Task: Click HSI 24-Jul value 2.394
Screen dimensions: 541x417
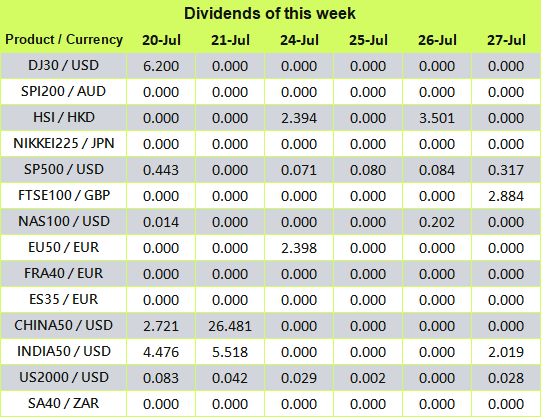Action: tap(299, 118)
